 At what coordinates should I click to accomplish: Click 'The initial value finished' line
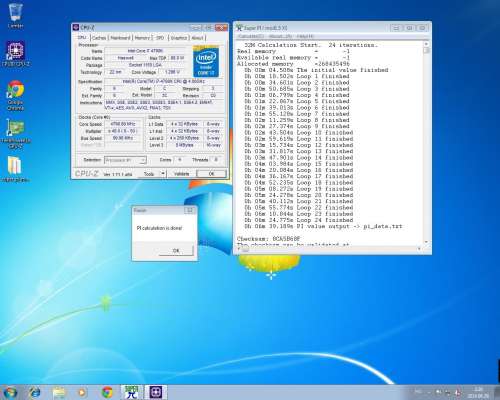click(x=316, y=70)
